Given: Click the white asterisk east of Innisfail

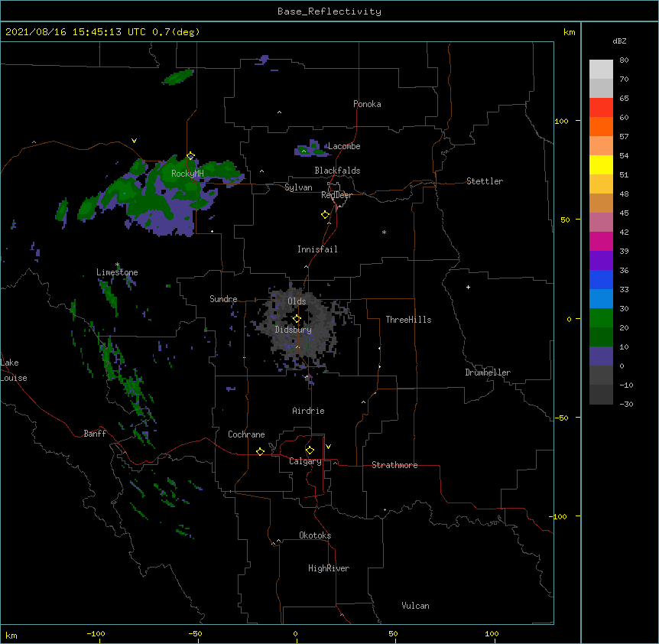Looking at the screenshot, I should (x=384, y=232).
